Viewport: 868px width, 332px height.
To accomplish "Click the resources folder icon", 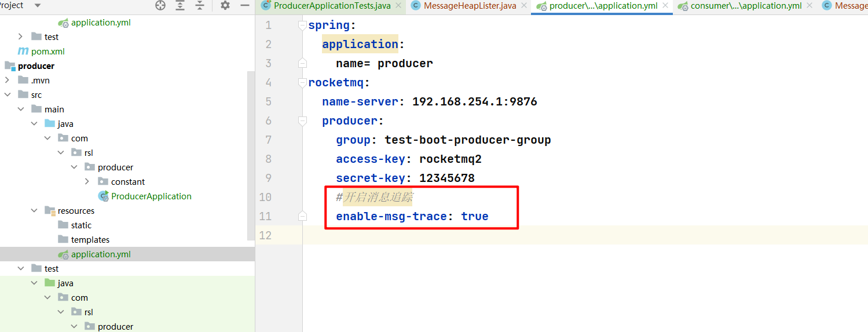I will (x=50, y=210).
